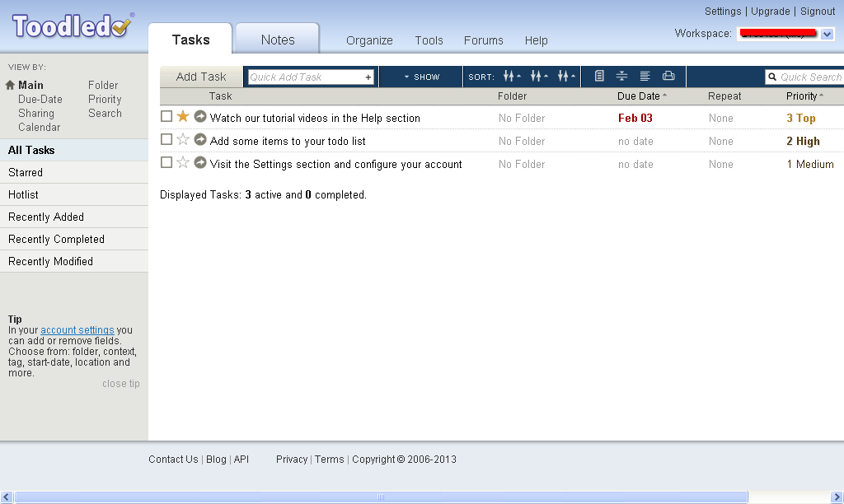Open Folder dropdown for 'Watch our tutorial videos'
Image resolution: width=844 pixels, height=504 pixels.
(x=522, y=119)
